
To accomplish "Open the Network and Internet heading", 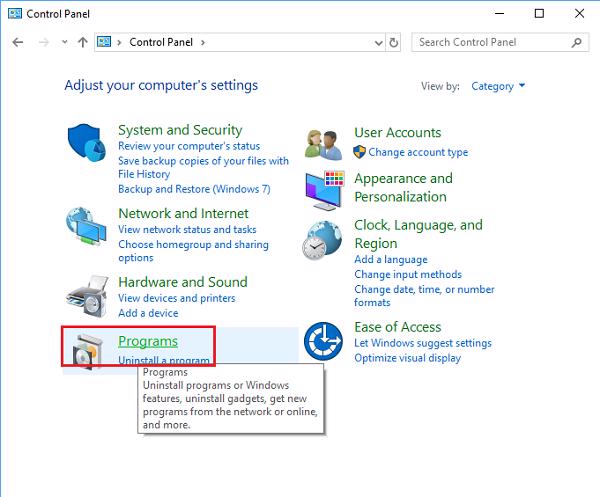I will tap(183, 213).
